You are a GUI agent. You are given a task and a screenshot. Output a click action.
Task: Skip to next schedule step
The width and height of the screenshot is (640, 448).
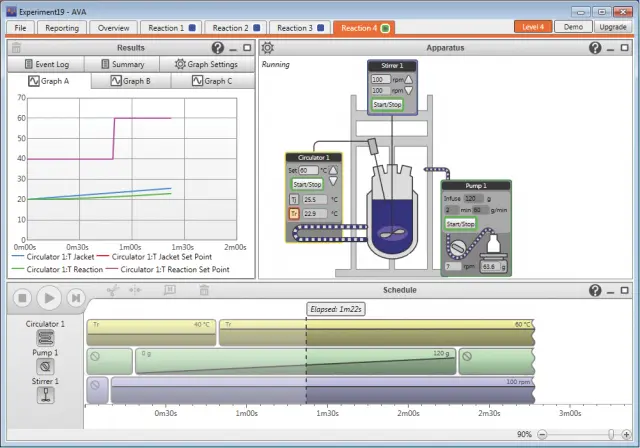[x=76, y=298]
